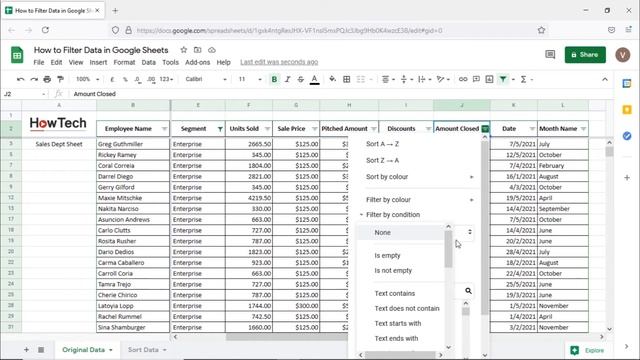
Task: Format as currency icon
Action: [x=112, y=79]
